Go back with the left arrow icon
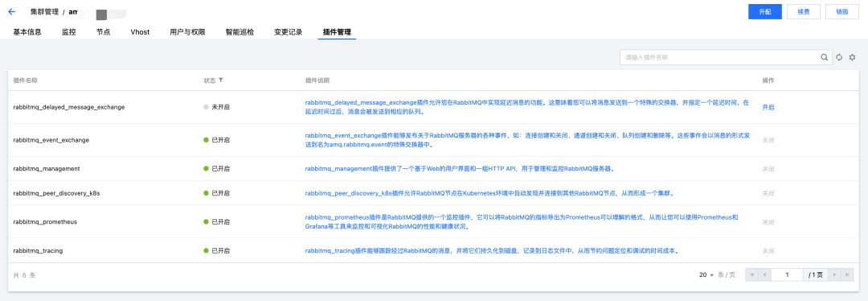 tap(11, 11)
